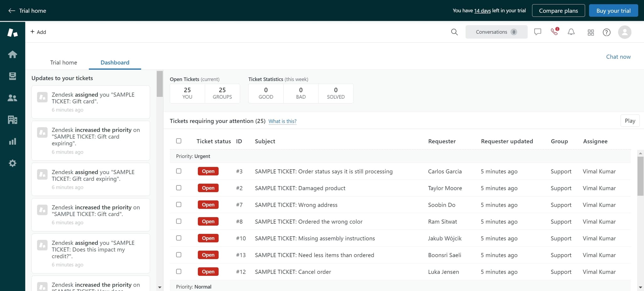Click the Play button
The height and width of the screenshot is (291, 644).
630,121
